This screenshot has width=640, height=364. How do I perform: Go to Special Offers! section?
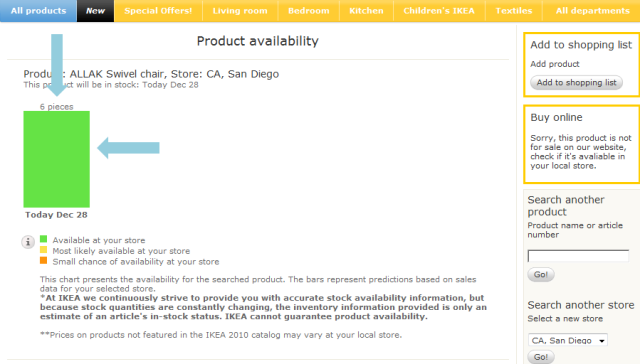click(x=158, y=11)
